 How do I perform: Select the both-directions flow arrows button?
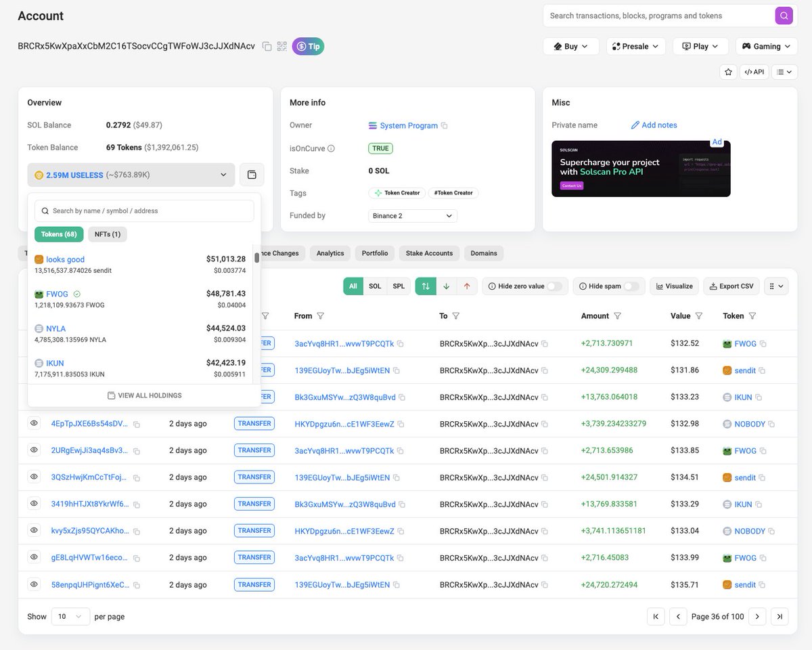[x=426, y=286]
